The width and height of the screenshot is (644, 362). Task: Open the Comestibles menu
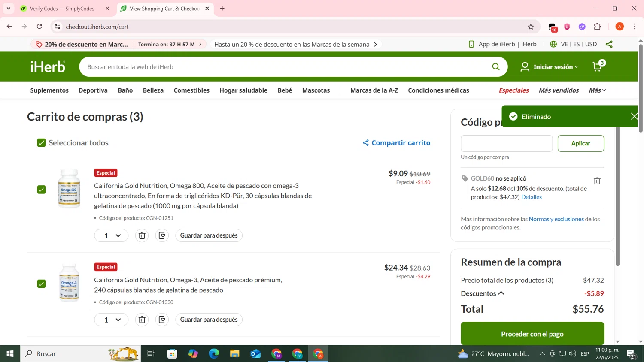[x=191, y=90]
